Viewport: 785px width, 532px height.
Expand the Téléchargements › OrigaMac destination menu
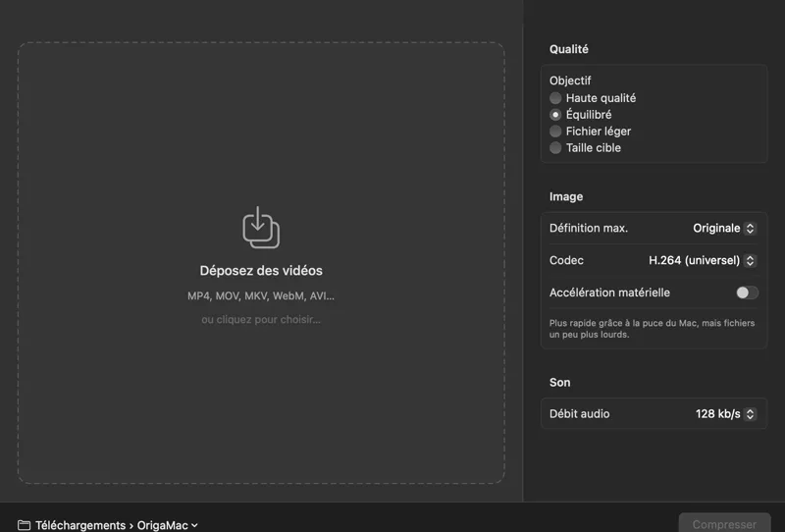[x=117, y=525]
